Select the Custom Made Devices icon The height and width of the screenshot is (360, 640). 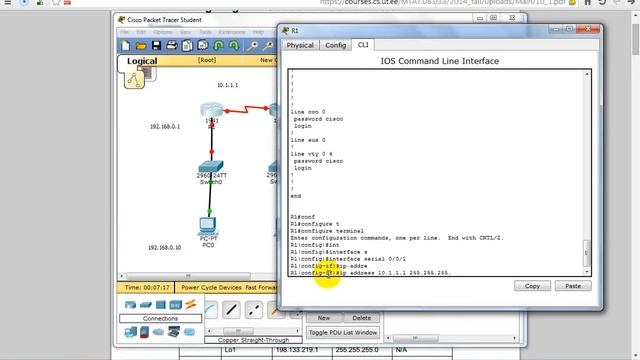point(173,332)
